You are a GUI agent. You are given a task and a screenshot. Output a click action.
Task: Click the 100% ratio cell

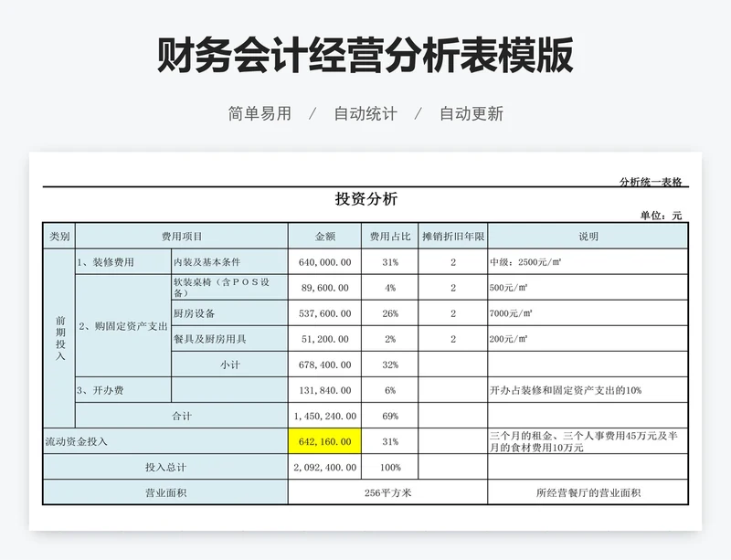(390, 467)
